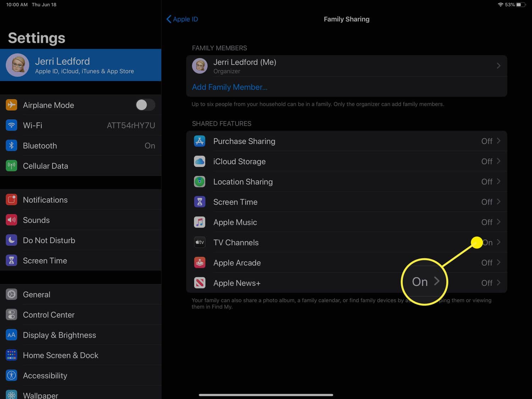The height and width of the screenshot is (399, 532).
Task: Select Home Screen & Dock in sidebar
Action: click(x=81, y=355)
